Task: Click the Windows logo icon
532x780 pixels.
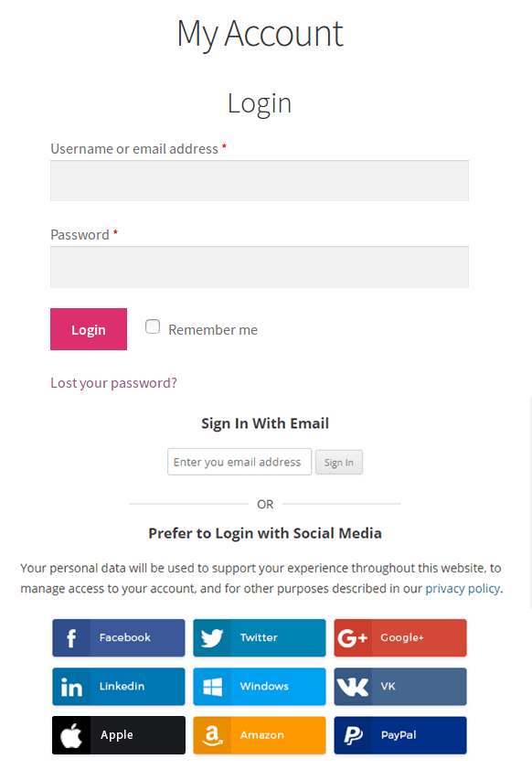Action: tap(212, 686)
